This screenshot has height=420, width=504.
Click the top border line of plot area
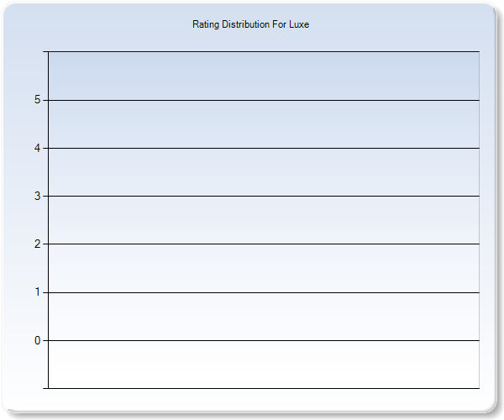point(264,52)
